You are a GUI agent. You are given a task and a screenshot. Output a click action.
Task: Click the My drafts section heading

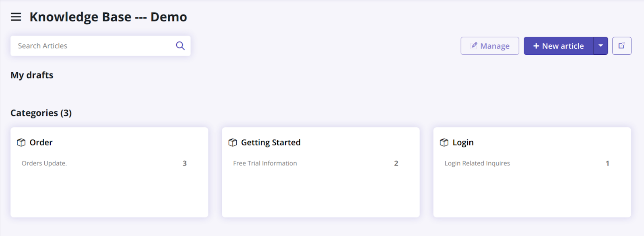pyautogui.click(x=32, y=75)
